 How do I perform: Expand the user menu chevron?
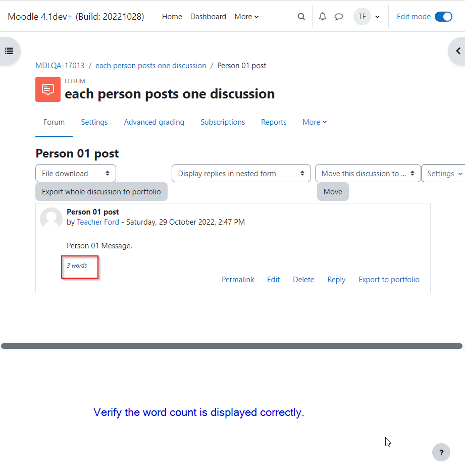tap(377, 17)
